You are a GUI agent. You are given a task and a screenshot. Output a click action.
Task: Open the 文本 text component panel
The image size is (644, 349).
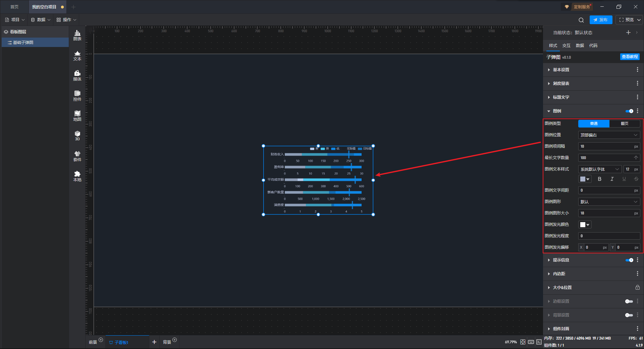coord(77,55)
